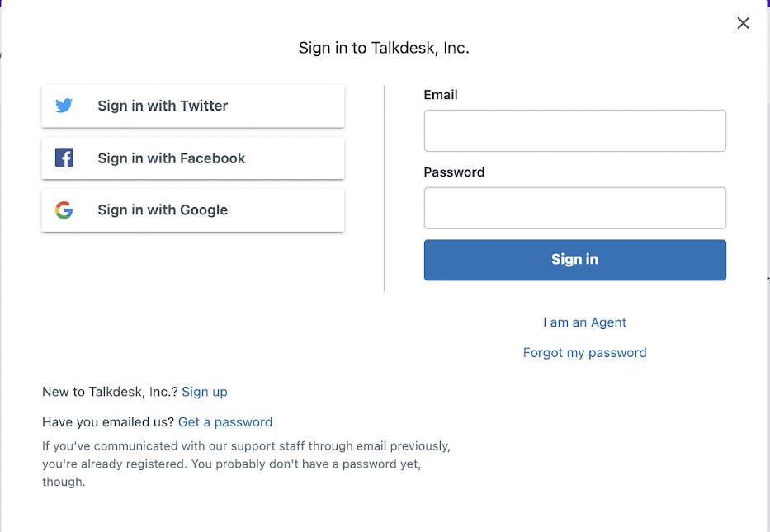Submit with the blue Sign in button
Image resolution: width=770 pixels, height=532 pixels.
point(575,260)
